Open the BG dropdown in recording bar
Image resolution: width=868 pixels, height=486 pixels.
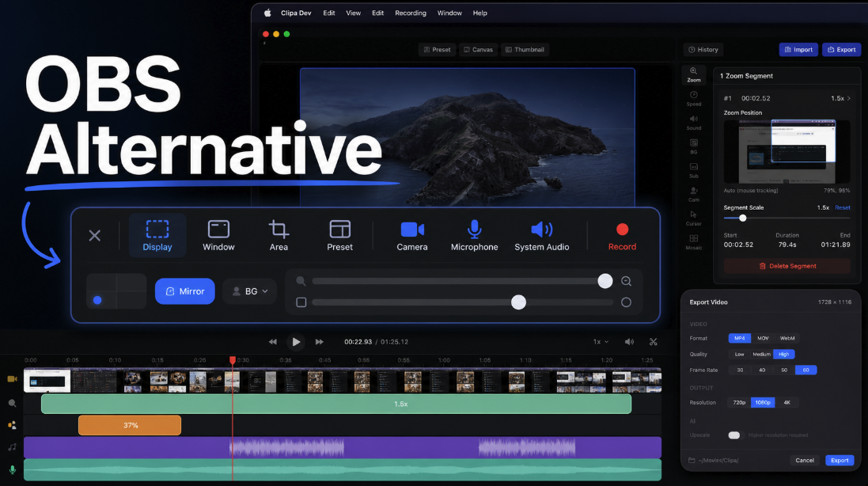250,291
